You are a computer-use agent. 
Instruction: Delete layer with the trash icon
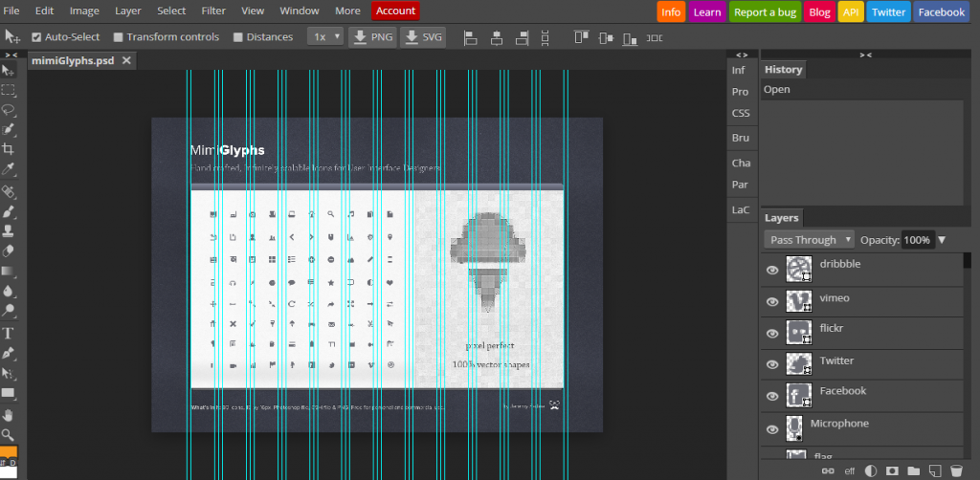[956, 470]
